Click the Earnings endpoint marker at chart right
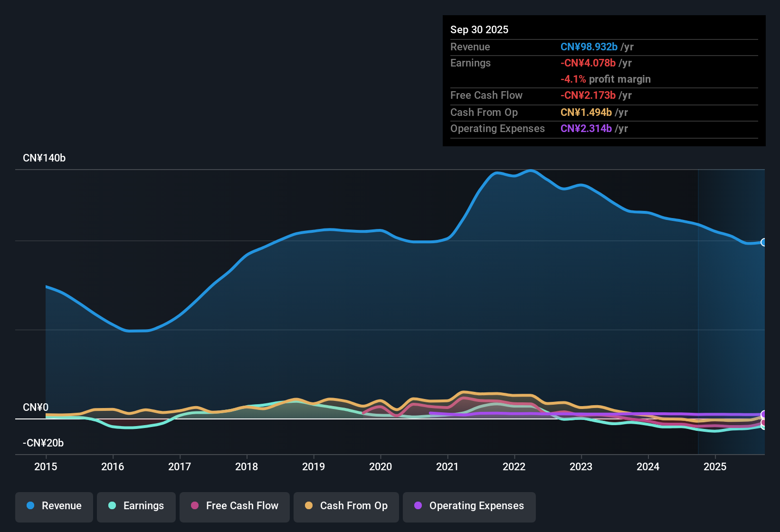 click(x=764, y=428)
